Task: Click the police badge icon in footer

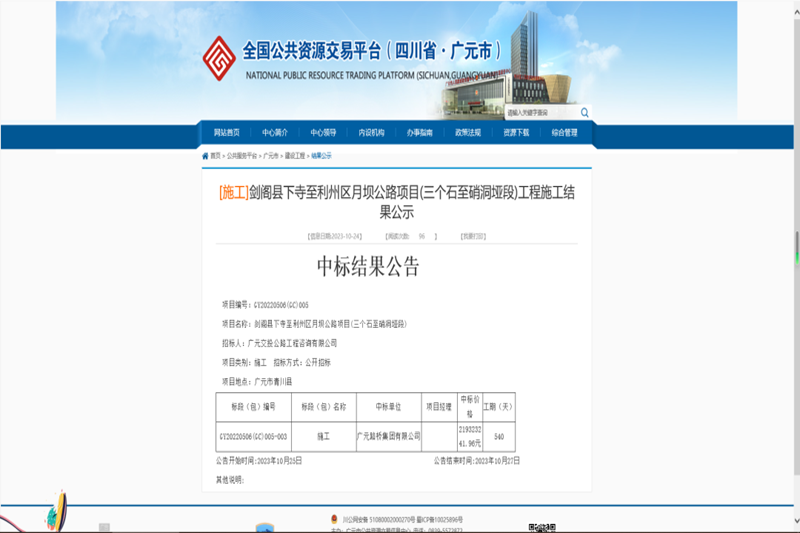Action: [x=334, y=520]
